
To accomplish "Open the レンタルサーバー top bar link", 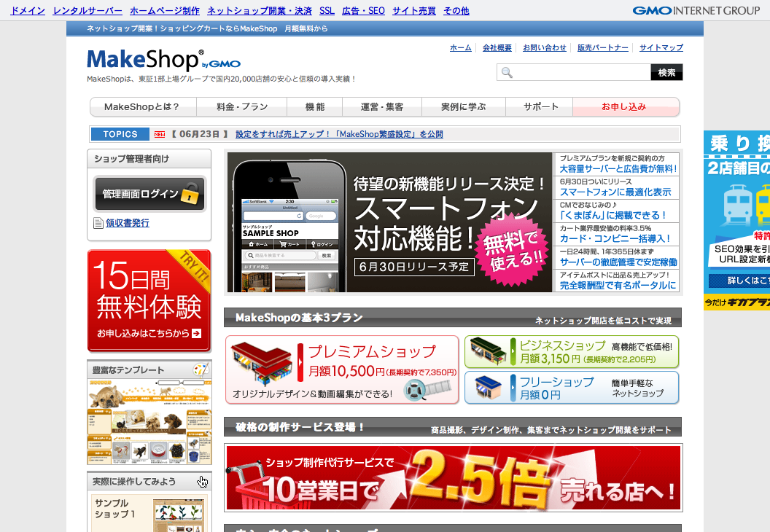I will 87,11.
